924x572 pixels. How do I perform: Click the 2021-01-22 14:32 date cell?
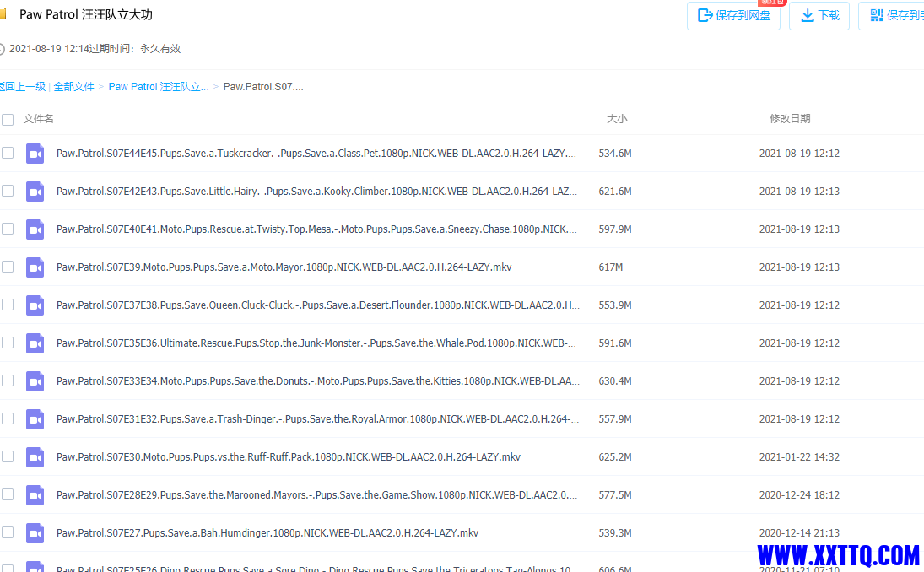pos(799,456)
